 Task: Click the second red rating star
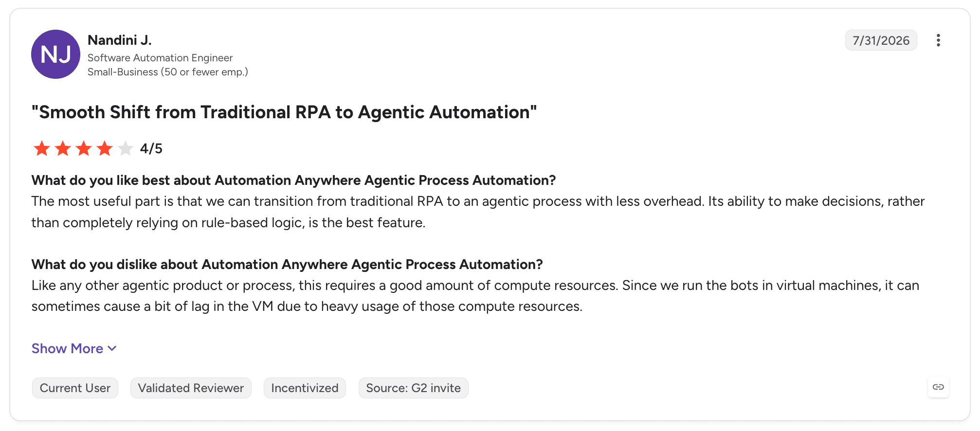point(63,148)
